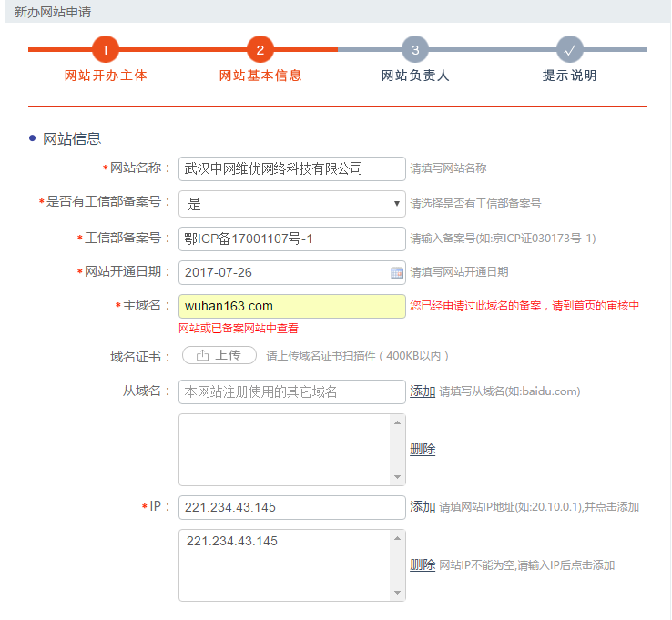Screen dimensions: 672x620
Task: Select 221.234.43.145 entry in IP list
Action: 231,542
